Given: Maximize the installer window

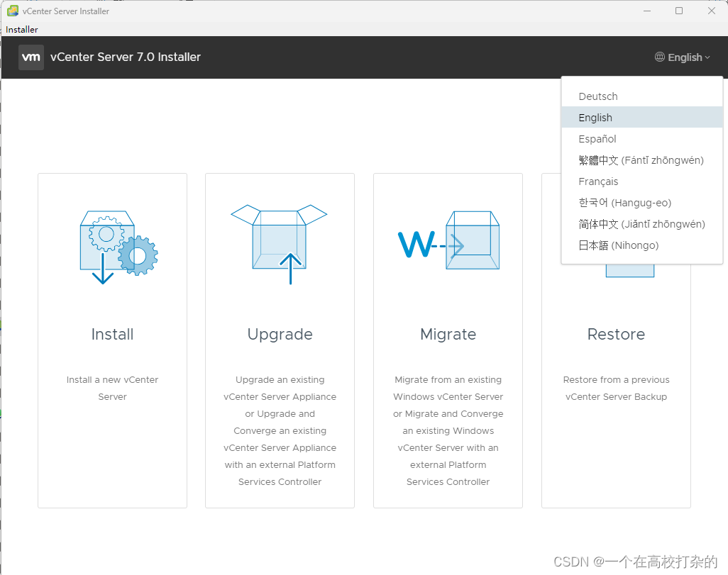Looking at the screenshot, I should click(x=679, y=11).
